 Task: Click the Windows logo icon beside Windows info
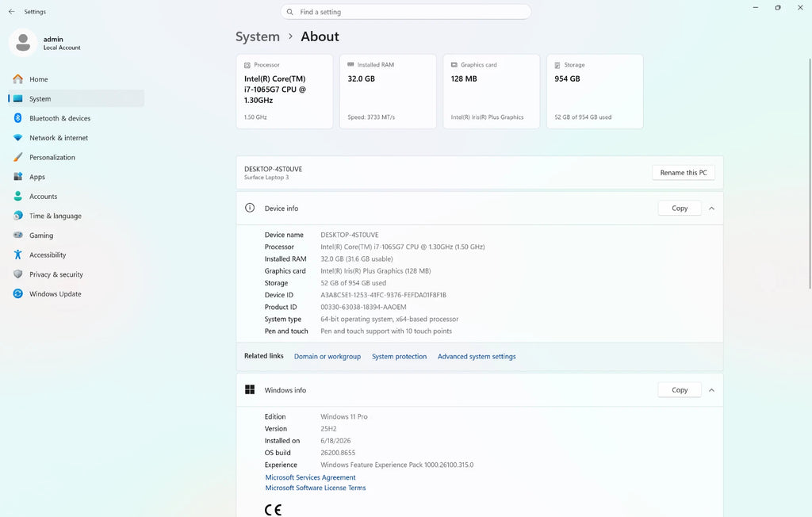click(250, 389)
